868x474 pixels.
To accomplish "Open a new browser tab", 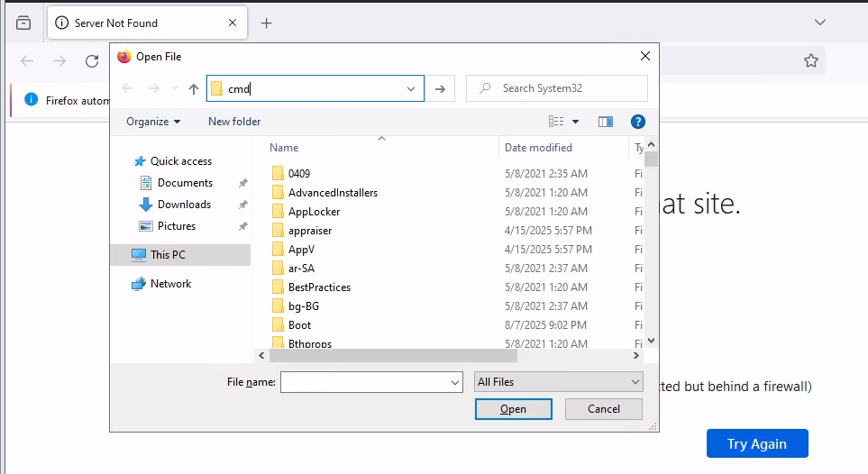I will pyautogui.click(x=266, y=23).
